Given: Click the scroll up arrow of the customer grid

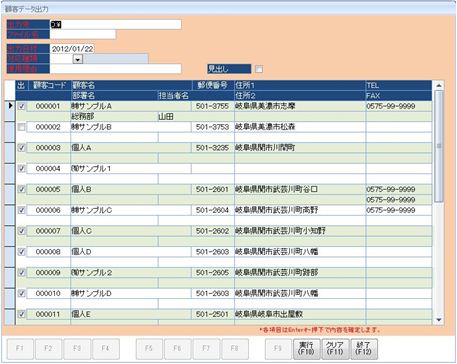Looking at the screenshot, I should [439, 85].
